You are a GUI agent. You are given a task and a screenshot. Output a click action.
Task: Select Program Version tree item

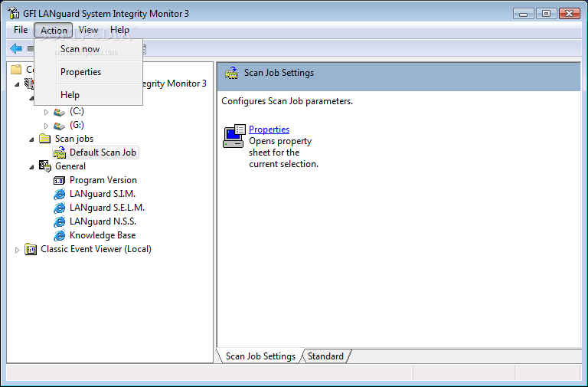tap(103, 180)
